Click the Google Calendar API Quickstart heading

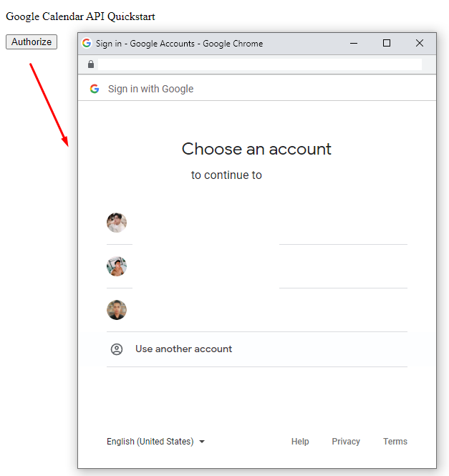click(x=80, y=16)
